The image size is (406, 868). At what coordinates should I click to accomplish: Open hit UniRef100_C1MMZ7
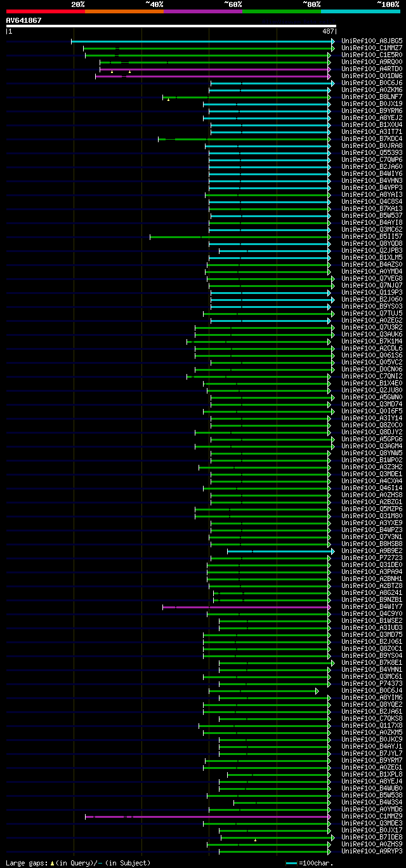[x=372, y=48]
